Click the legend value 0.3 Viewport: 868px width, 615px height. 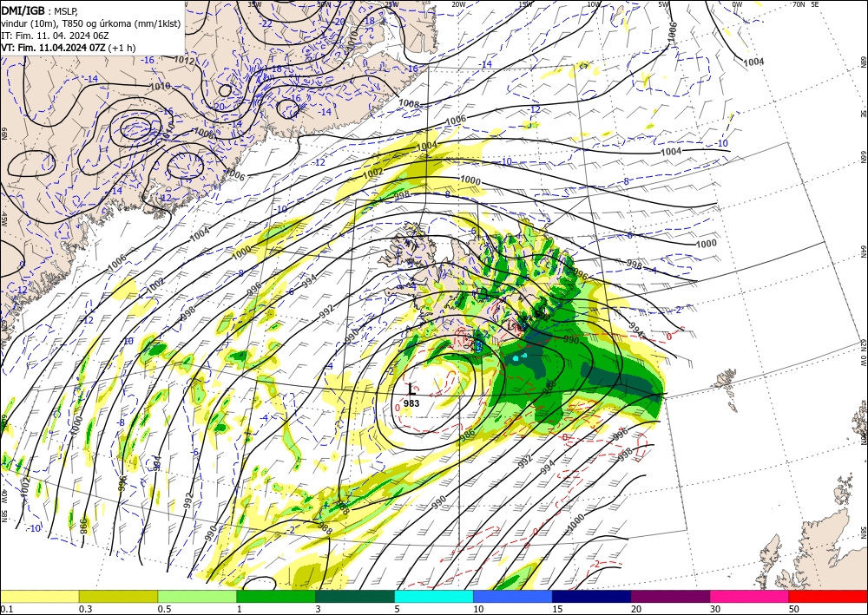pos(85,609)
